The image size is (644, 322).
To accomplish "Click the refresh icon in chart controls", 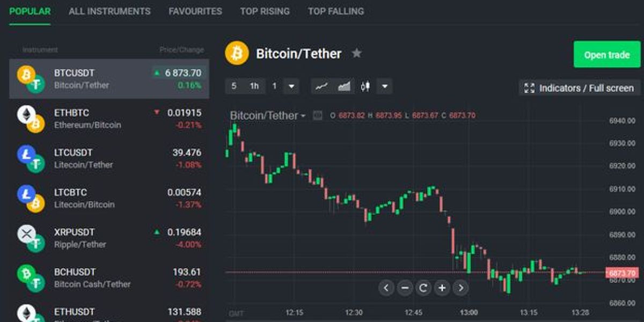I will point(423,288).
